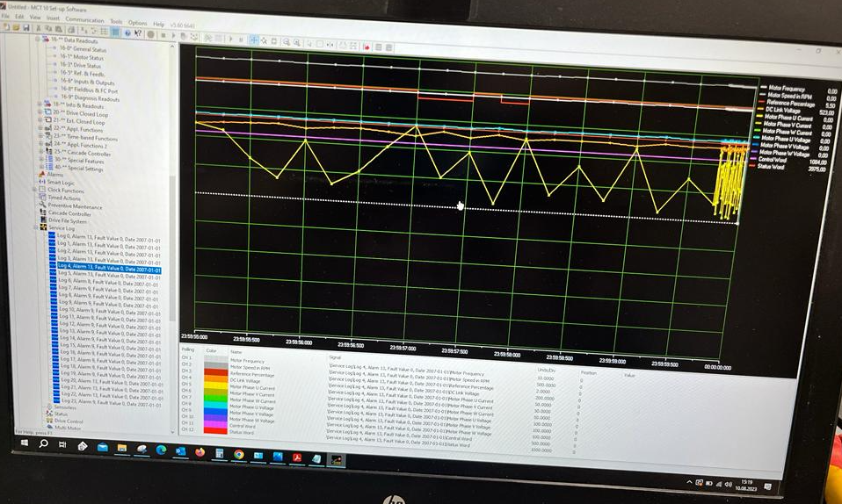Open the Windows Start button
The image size is (842, 504).
24,443
